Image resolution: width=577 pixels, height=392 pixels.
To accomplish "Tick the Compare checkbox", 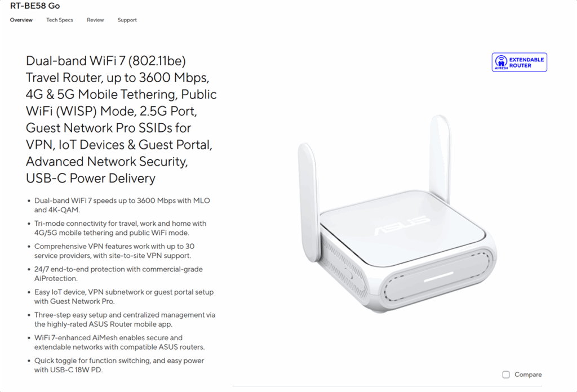I will click(506, 375).
